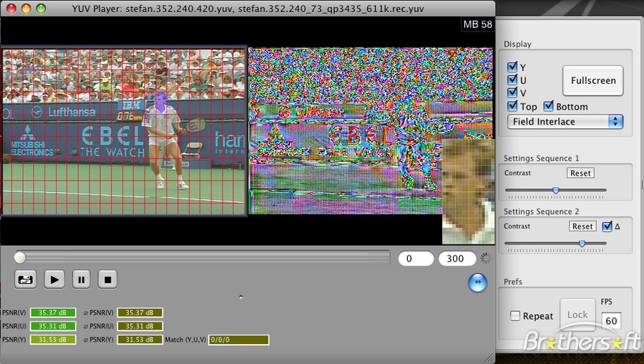Toggle the Δ difference checkbox
644x364 pixels.
(x=607, y=226)
